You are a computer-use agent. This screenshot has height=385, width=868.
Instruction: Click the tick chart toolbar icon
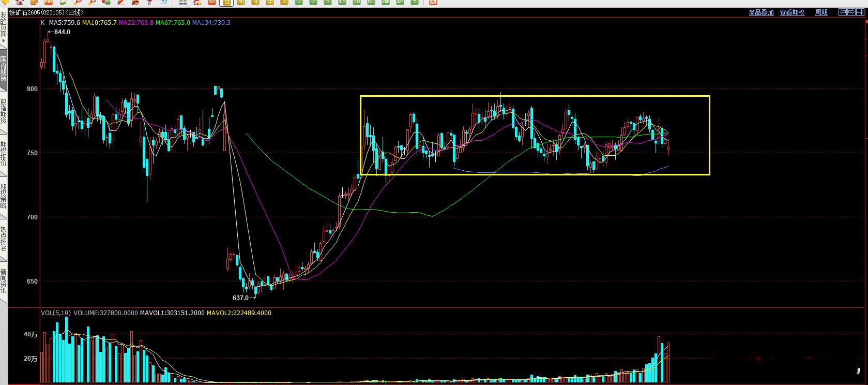pyautogui.click(x=212, y=2)
